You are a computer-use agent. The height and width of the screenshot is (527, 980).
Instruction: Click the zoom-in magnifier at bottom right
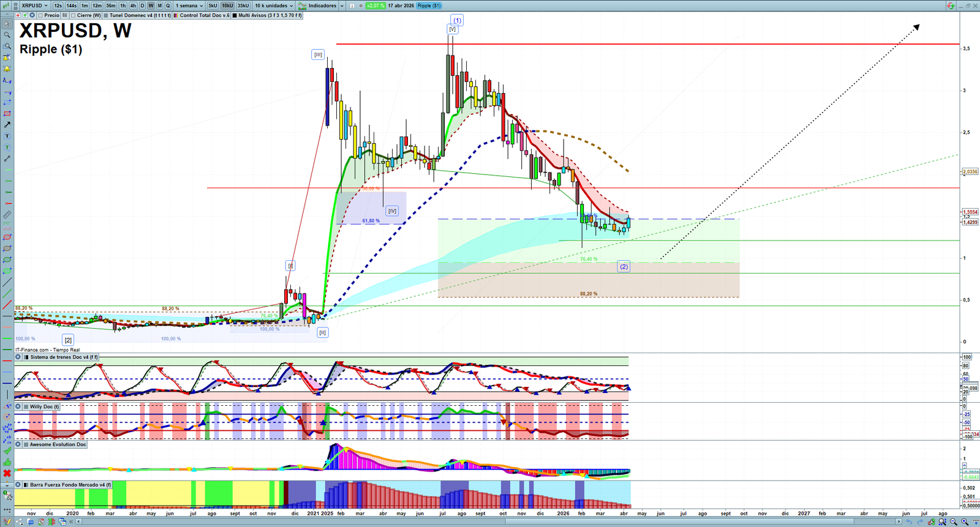(965, 521)
